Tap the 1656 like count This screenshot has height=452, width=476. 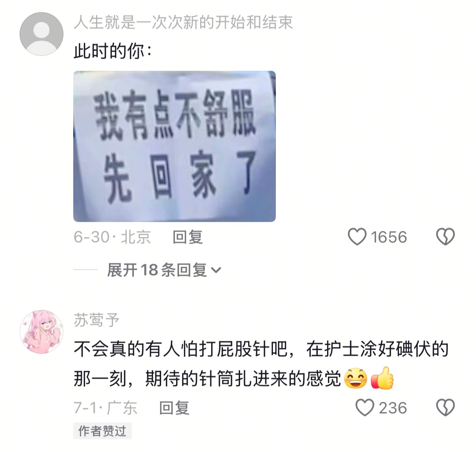click(389, 237)
